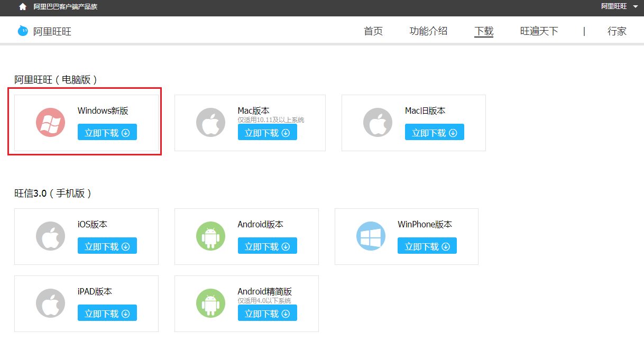The image size is (644, 341).
Task: Select the 下载 tab
Action: (x=484, y=31)
